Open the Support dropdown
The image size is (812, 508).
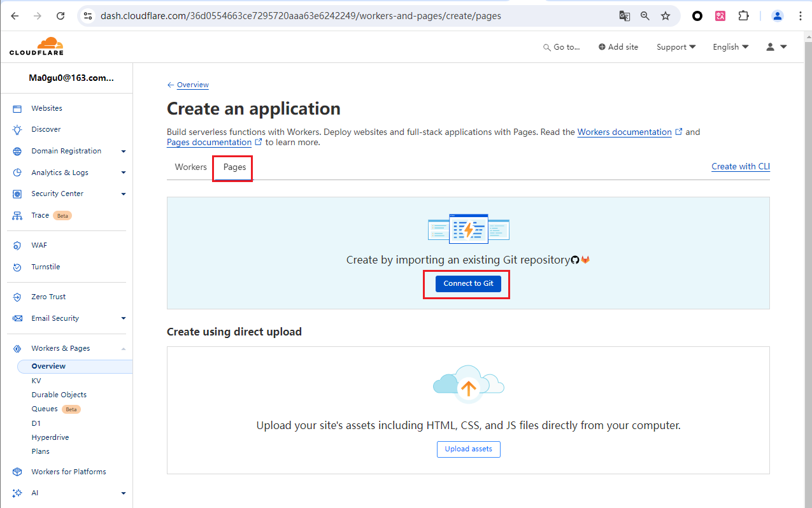pyautogui.click(x=676, y=47)
